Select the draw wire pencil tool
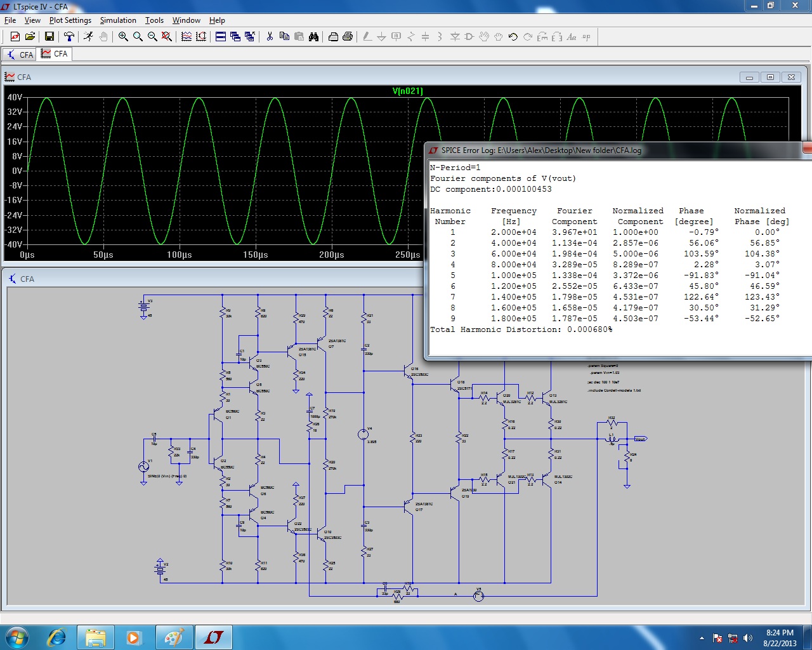 [x=367, y=37]
